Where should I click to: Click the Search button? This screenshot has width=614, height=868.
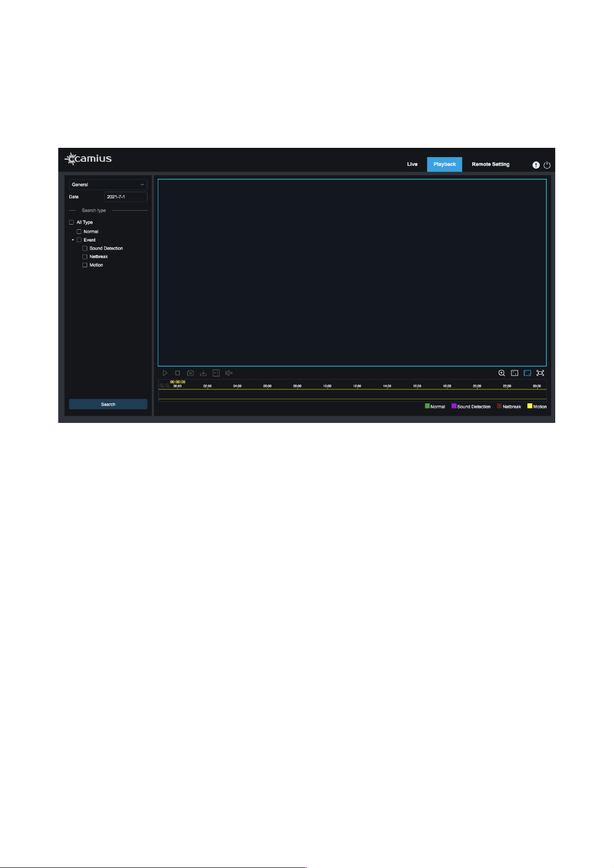tap(108, 404)
